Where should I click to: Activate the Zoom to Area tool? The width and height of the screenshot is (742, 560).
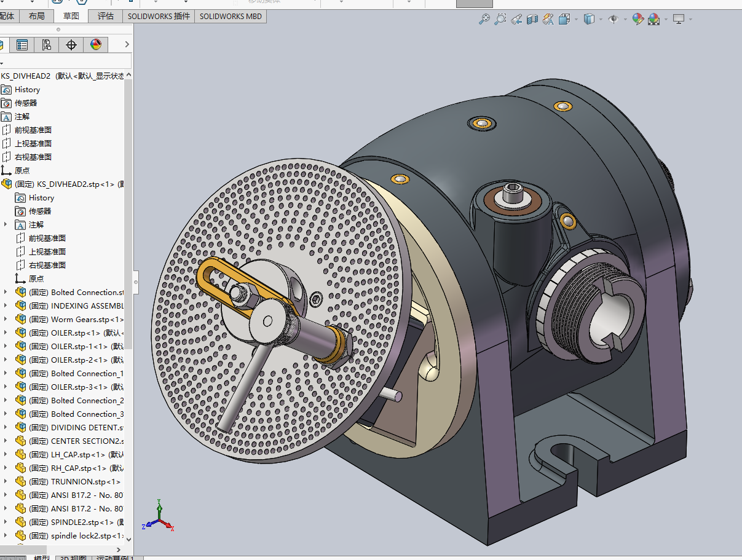pos(500,20)
